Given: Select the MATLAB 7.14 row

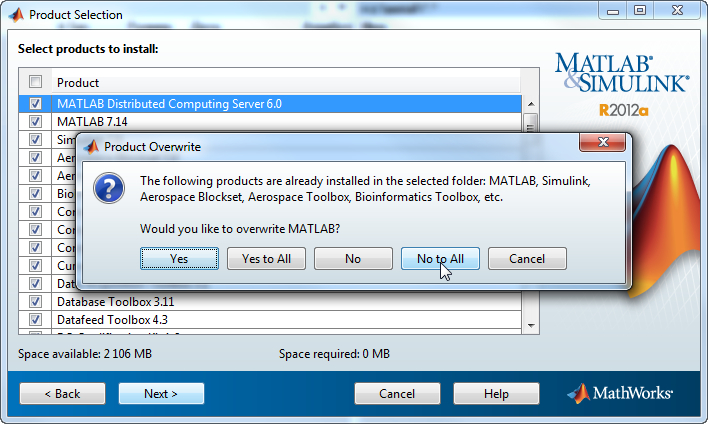Looking at the screenshot, I should click(270, 121).
